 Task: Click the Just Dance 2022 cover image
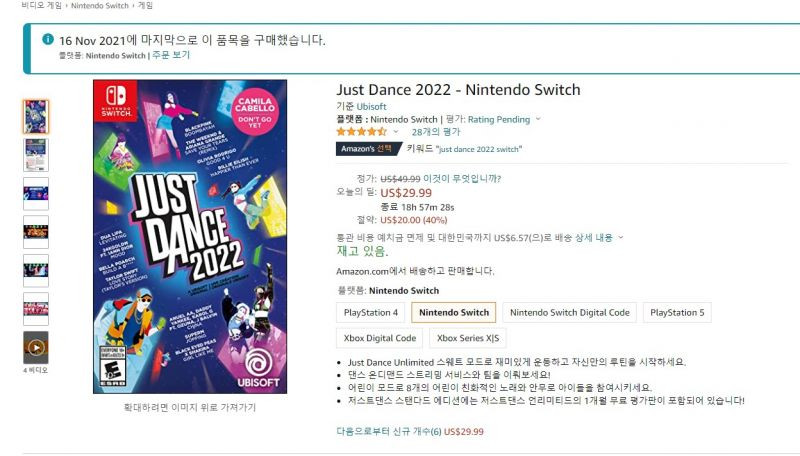pyautogui.click(x=190, y=237)
